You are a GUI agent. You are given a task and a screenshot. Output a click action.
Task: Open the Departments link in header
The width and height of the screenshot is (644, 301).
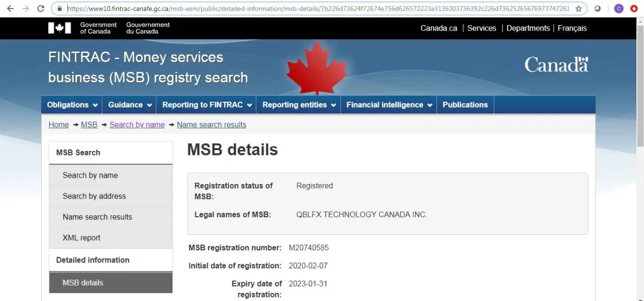(528, 28)
